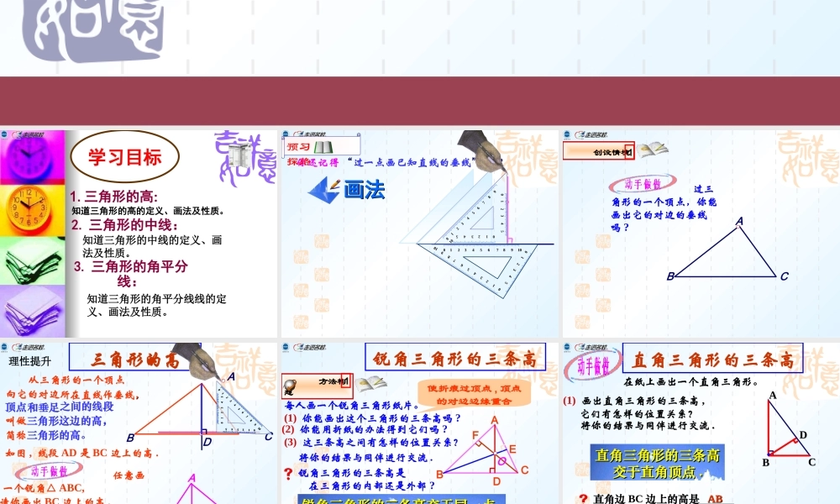Click the heading 3. 三角形的角平分线
This screenshot has height=504, width=840.
coord(131,274)
